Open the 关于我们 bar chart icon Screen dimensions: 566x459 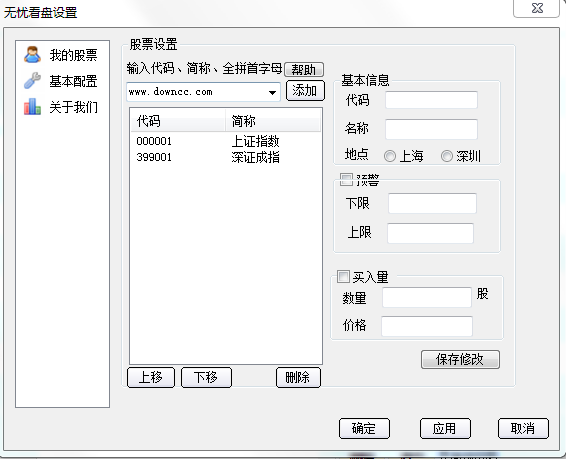(x=32, y=106)
